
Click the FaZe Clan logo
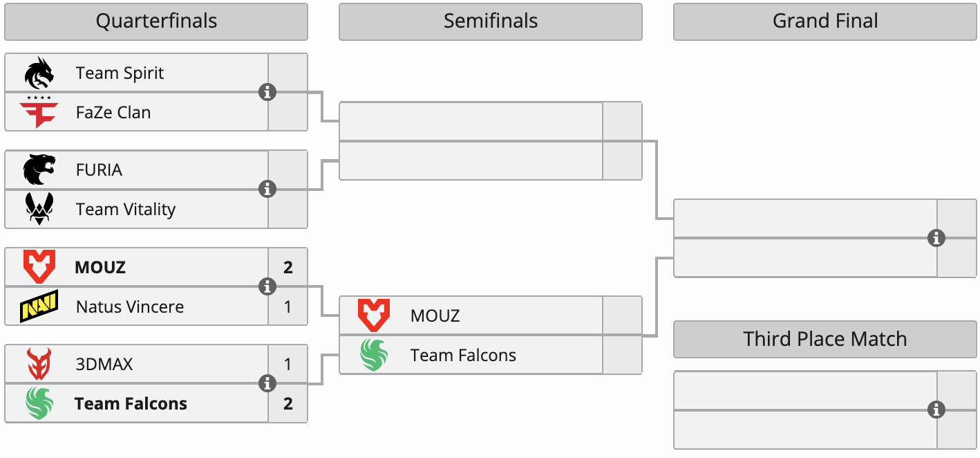point(39,112)
